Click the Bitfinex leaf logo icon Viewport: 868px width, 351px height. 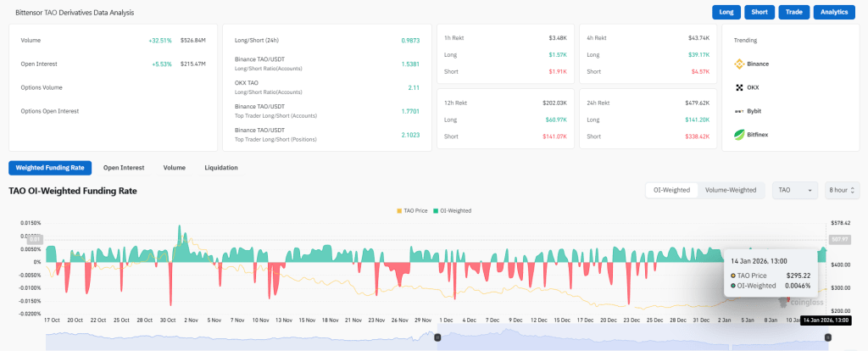tap(739, 135)
